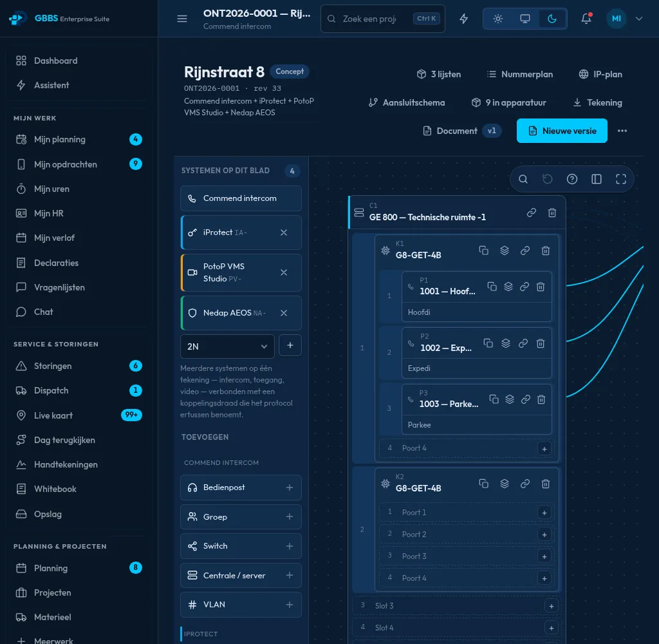Click link icon on 1001 Hoofd port

[524, 287]
